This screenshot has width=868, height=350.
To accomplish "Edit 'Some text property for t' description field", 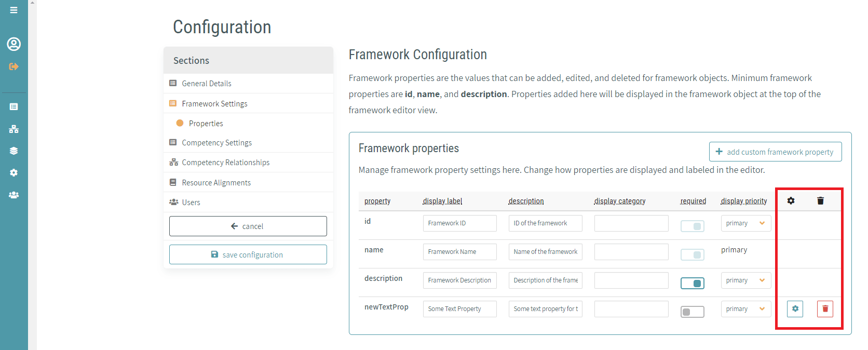I will pos(546,309).
